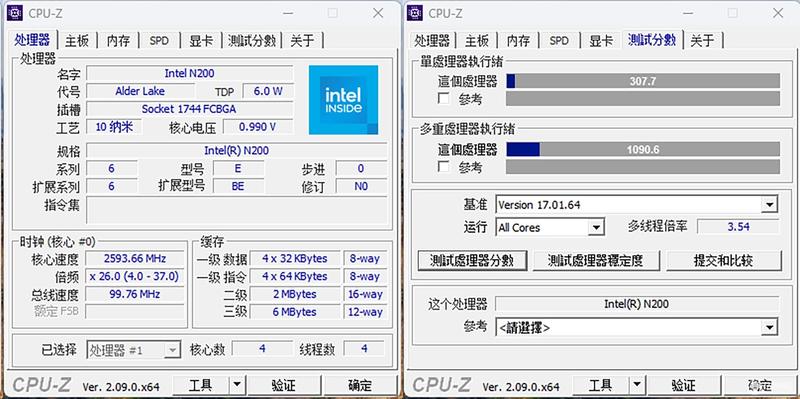Open the 已选择 处理器 #1 dropdown

pyautogui.click(x=133, y=350)
